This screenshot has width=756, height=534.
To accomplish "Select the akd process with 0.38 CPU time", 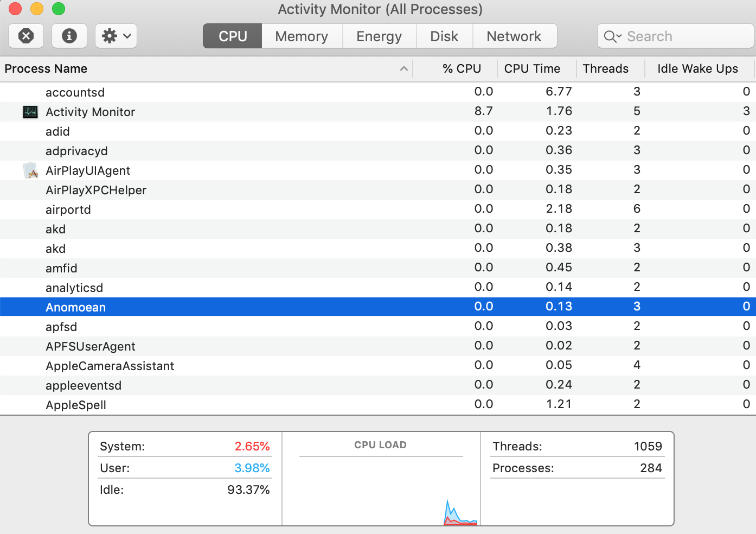I will pyautogui.click(x=378, y=249).
